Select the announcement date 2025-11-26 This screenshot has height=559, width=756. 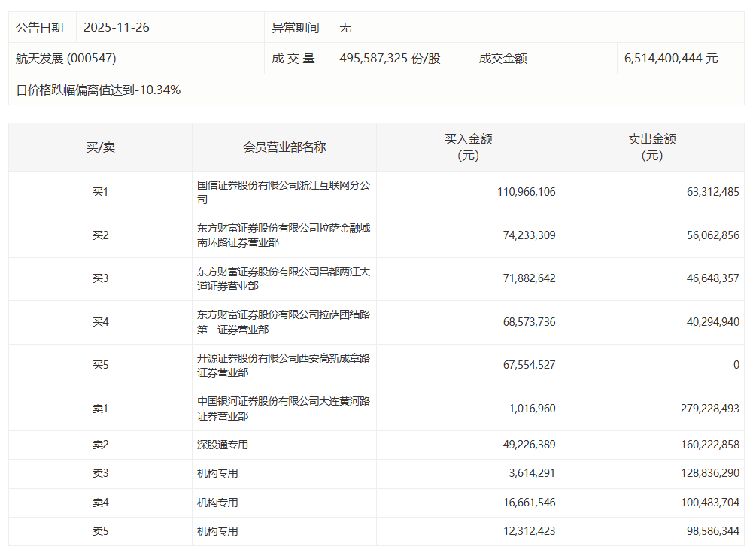[x=117, y=27]
